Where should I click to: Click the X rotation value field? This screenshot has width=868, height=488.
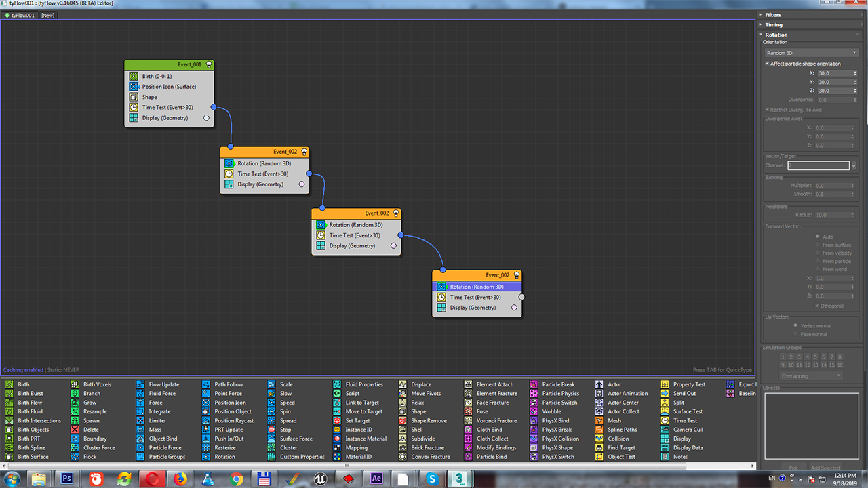[x=833, y=73]
